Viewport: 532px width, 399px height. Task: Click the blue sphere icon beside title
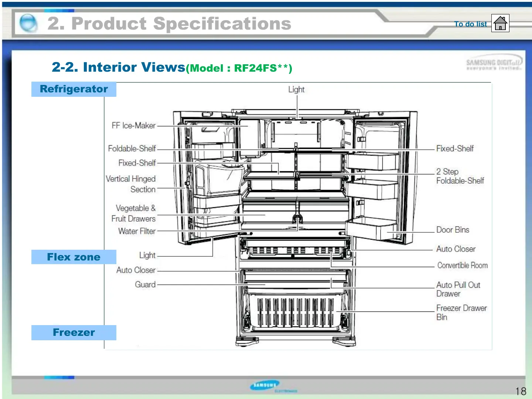coord(28,23)
